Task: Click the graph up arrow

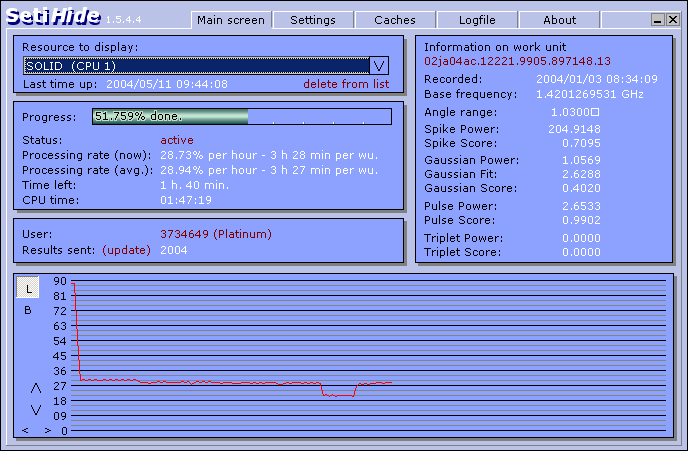Action: [36, 388]
